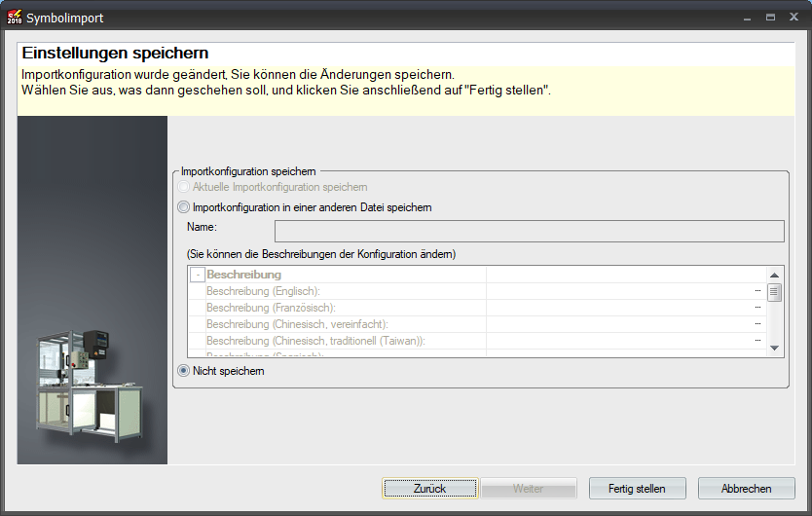Image resolution: width=812 pixels, height=516 pixels.
Task: Cancel the wizard with Abbrechen
Action: [747, 489]
